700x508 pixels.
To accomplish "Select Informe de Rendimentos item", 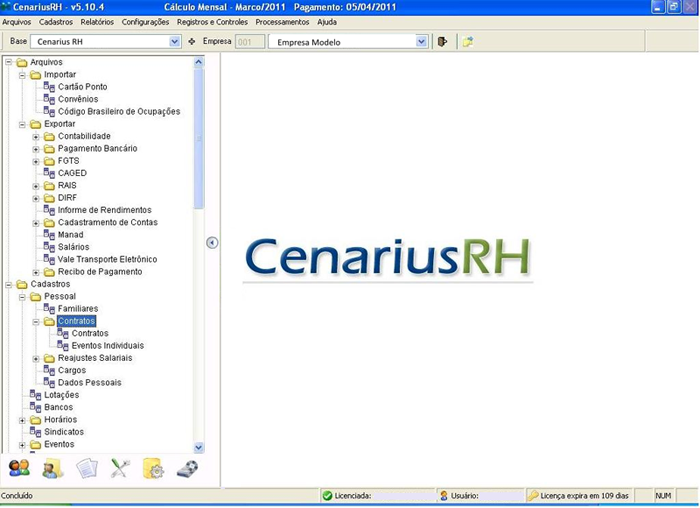I will tap(104, 210).
